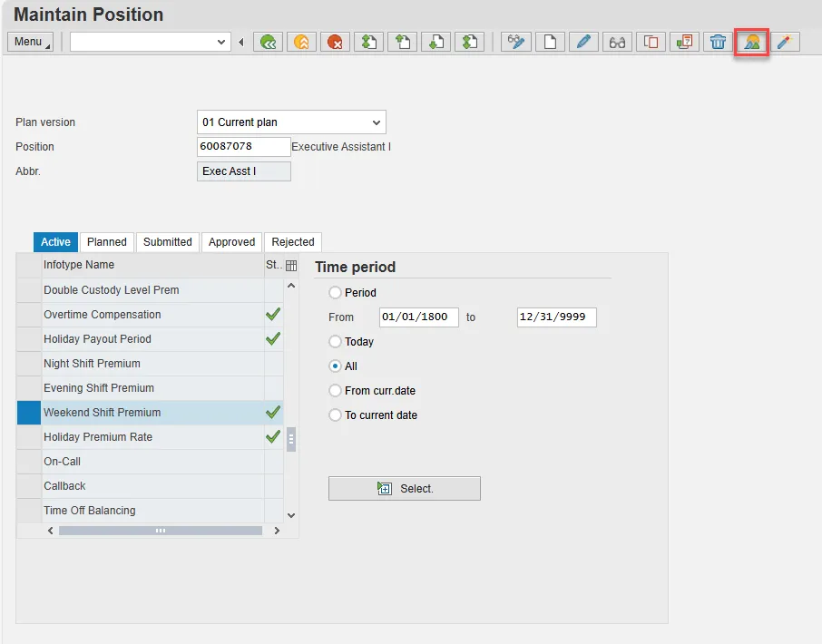822x644 pixels.
Task: Click the St.. status column header
Action: 274,265
